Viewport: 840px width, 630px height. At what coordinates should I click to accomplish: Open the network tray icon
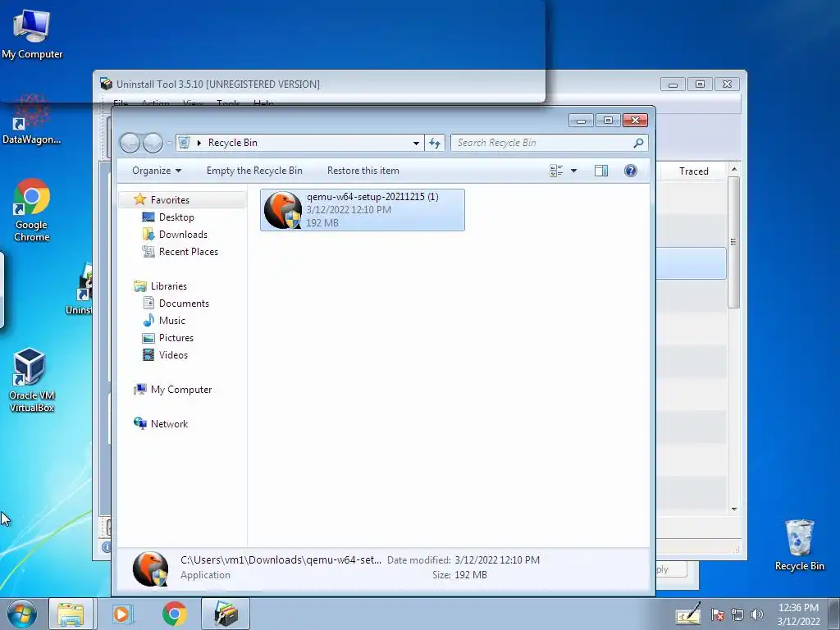pyautogui.click(x=737, y=615)
